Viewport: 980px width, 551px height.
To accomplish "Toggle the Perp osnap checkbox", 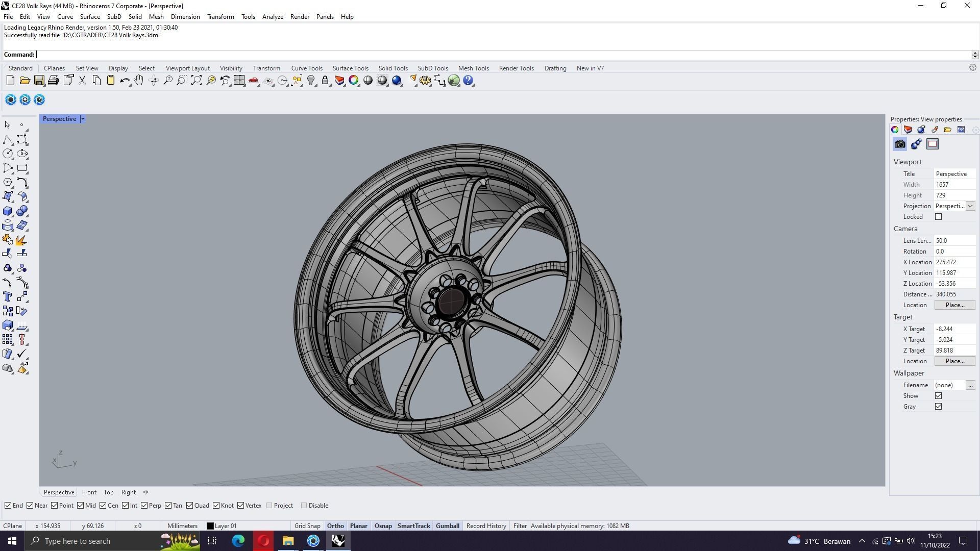I will click(x=144, y=506).
